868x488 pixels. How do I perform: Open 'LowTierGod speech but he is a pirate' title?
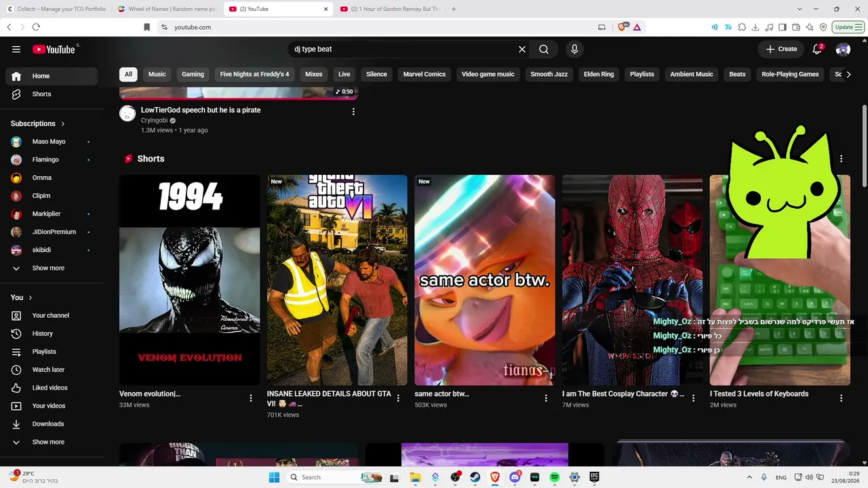(x=201, y=110)
